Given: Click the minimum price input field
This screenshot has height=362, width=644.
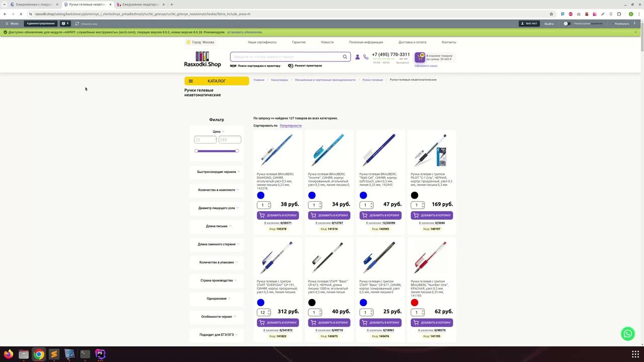Looking at the screenshot, I should [205, 140].
